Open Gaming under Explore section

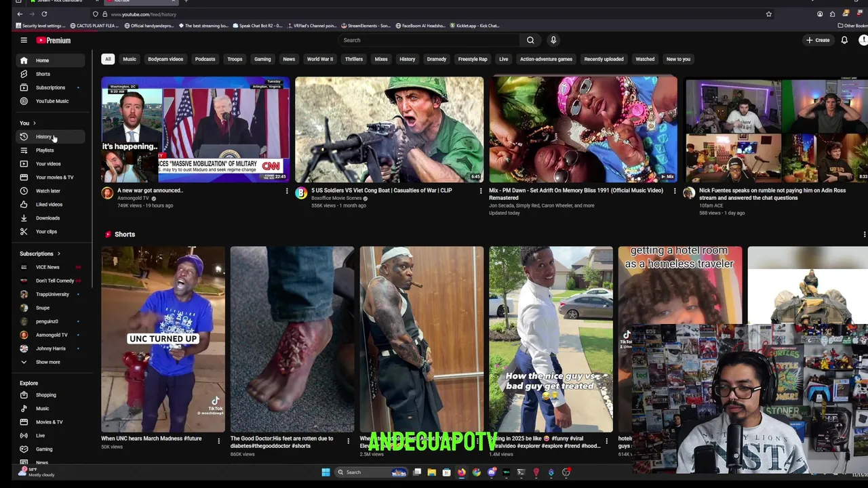(52, 449)
